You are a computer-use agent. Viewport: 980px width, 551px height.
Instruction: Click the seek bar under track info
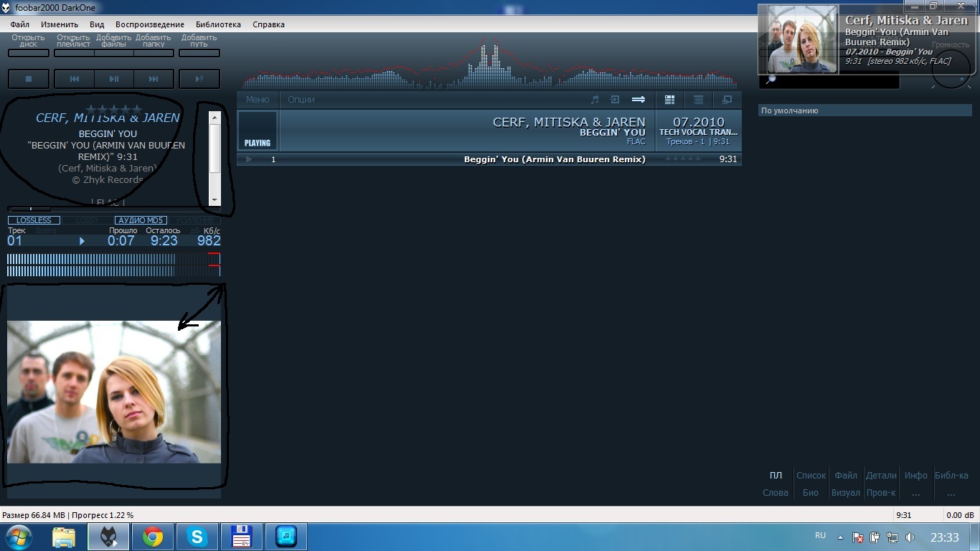click(113, 209)
